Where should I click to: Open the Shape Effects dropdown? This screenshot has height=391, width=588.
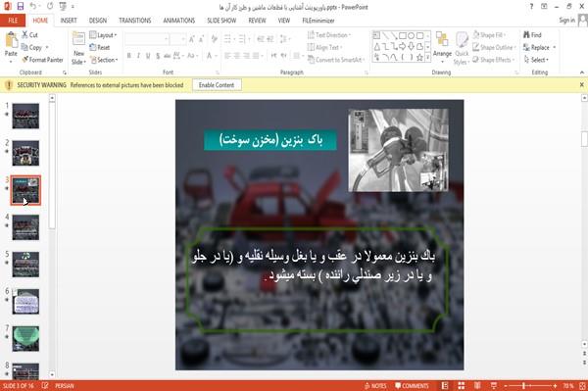[494, 60]
